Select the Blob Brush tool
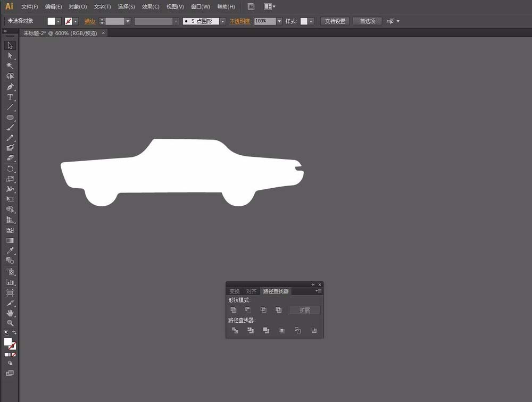This screenshot has height=402, width=532. tap(10, 148)
